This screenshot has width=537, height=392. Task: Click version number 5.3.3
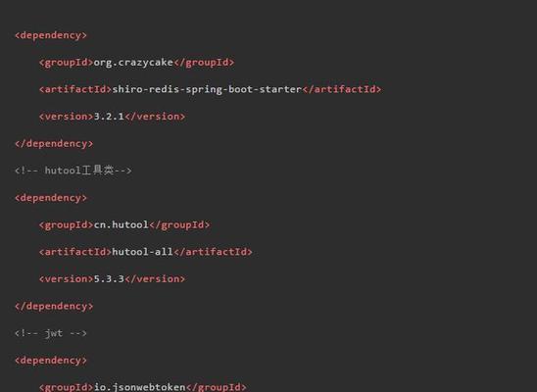tap(109, 278)
